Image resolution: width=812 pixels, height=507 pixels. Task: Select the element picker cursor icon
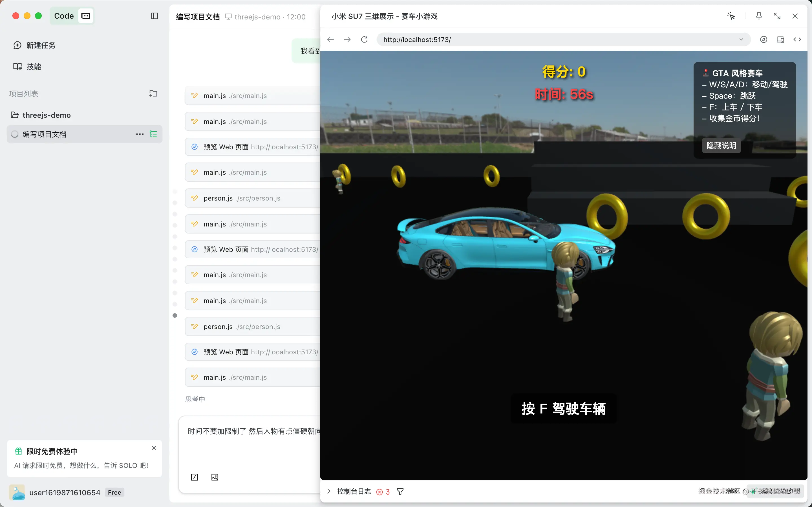731,16
